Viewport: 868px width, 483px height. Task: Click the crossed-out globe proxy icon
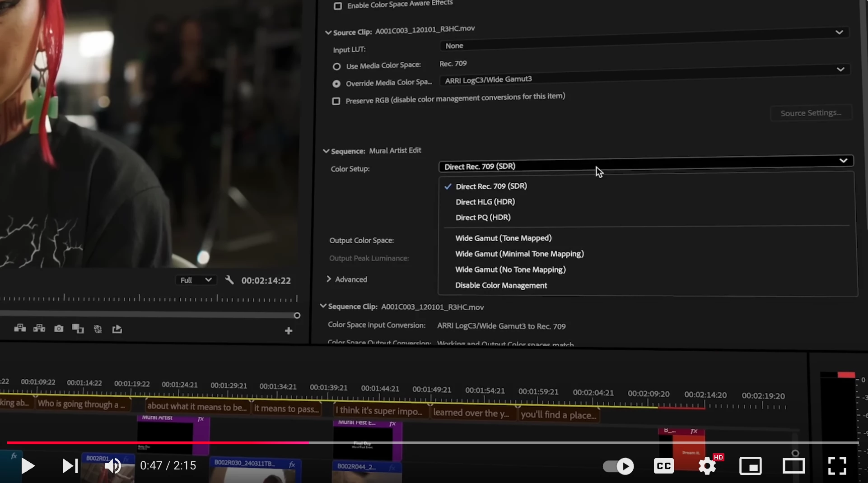coord(98,329)
